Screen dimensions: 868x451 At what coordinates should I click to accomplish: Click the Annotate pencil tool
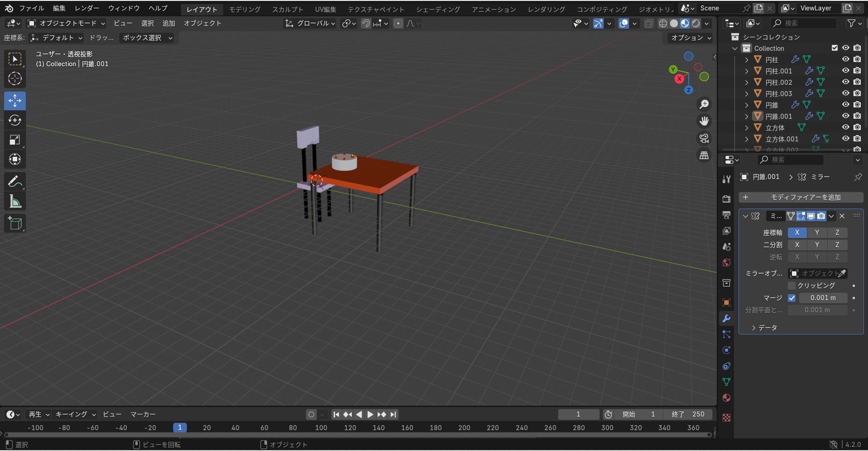point(15,182)
